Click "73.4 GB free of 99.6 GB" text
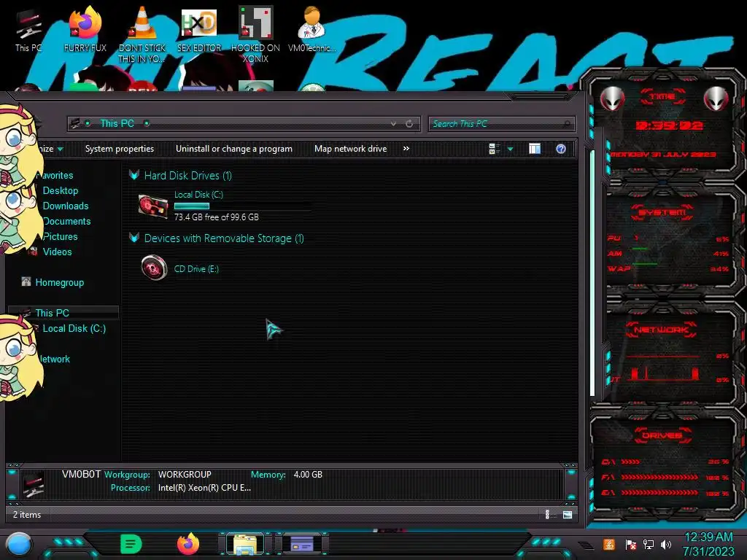Image resolution: width=747 pixels, height=560 pixels. (216, 217)
